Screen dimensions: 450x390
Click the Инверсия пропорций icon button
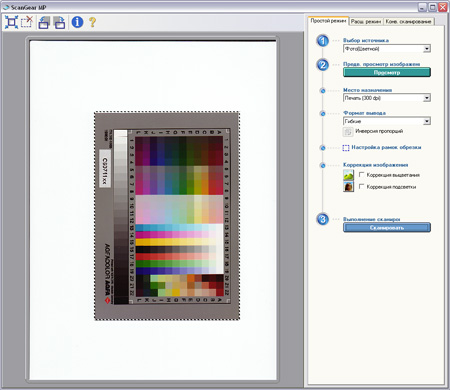coord(348,132)
